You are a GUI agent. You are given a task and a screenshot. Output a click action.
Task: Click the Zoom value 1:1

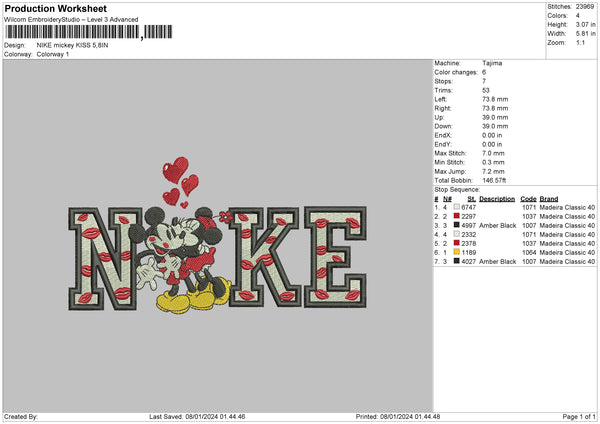[580, 42]
